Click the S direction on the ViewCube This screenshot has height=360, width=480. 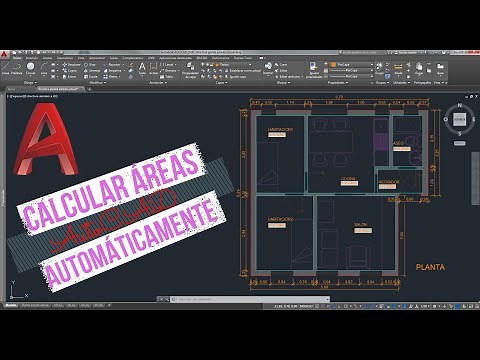coord(460,134)
